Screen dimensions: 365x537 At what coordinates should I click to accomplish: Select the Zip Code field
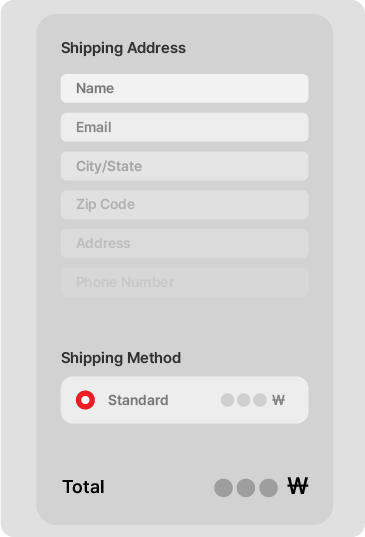tap(185, 204)
